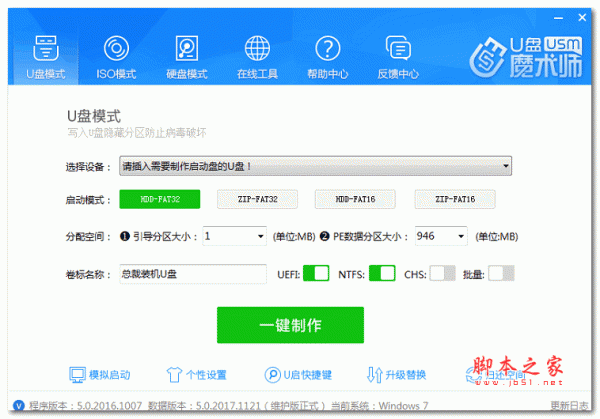
Task: Click the 当前系统 Windows 7 text
Action: [x=379, y=406]
